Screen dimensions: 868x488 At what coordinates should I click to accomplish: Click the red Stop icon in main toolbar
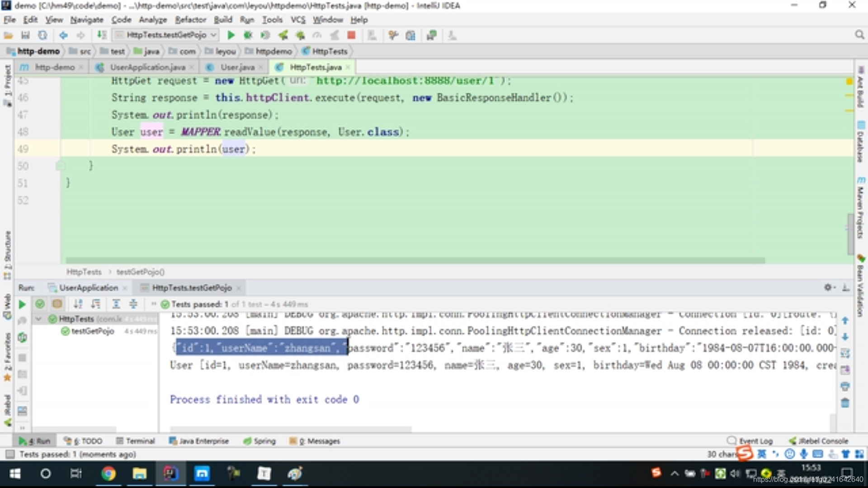[x=351, y=35]
